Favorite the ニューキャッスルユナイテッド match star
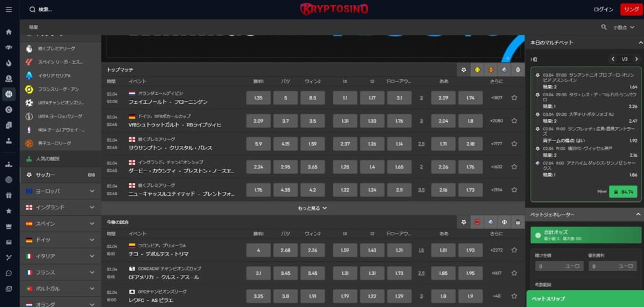This screenshot has height=307, width=644. coord(514,190)
